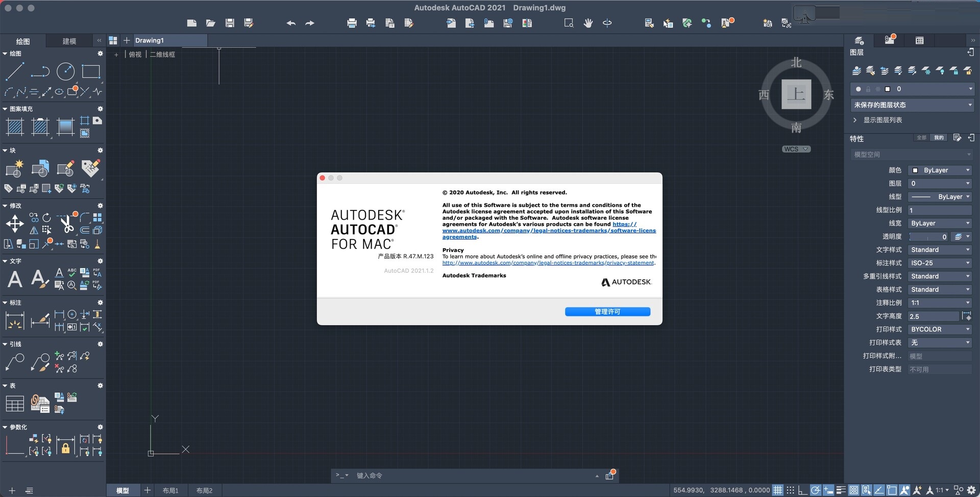Open the WCS coordinate system dropdown
980x497 pixels.
[x=796, y=149]
